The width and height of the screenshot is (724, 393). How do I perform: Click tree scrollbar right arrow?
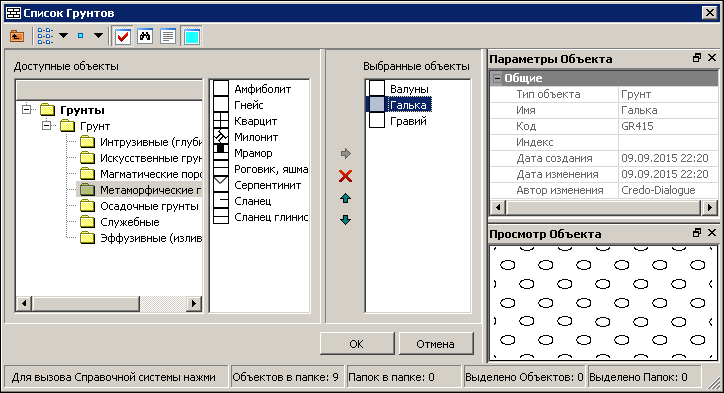click(x=194, y=303)
